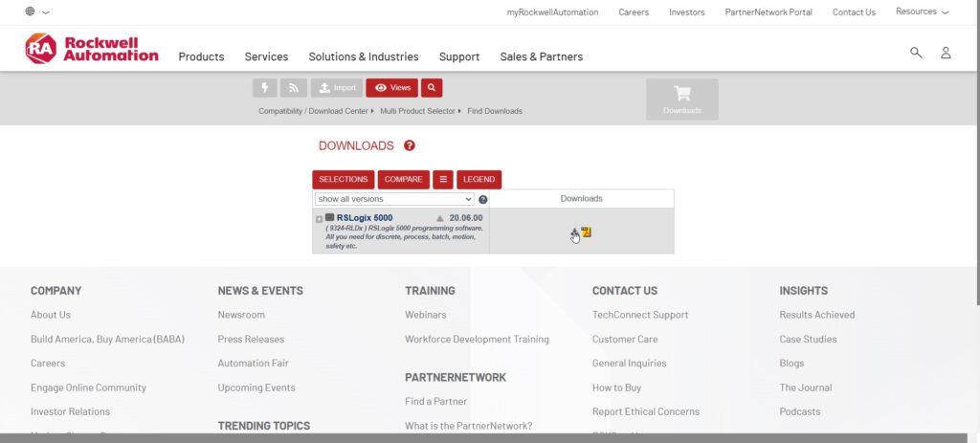Open the hamburger list menu button
This screenshot has width=980, height=443.
(x=442, y=180)
